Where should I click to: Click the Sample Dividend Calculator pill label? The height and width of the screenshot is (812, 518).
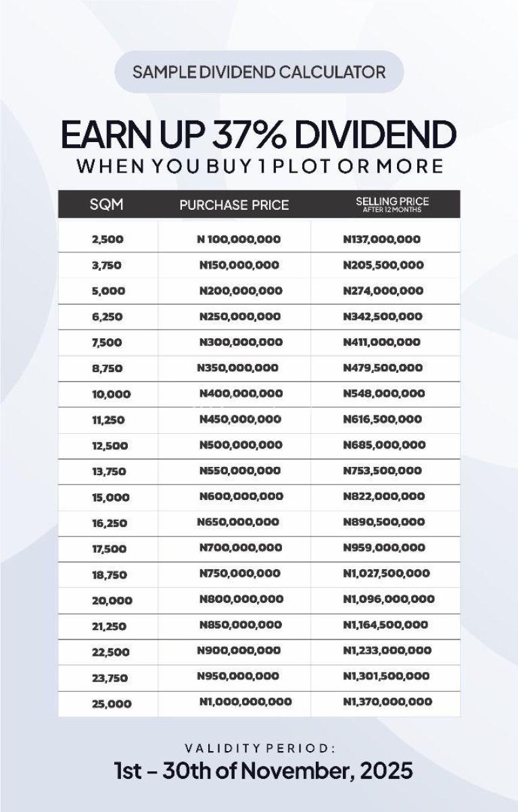(259, 72)
